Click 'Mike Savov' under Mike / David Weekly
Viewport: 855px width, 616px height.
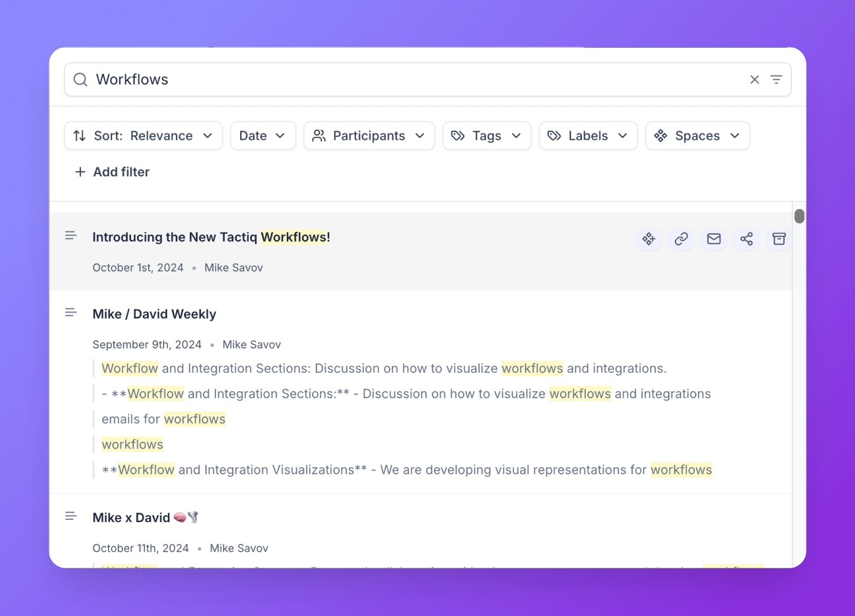(252, 345)
